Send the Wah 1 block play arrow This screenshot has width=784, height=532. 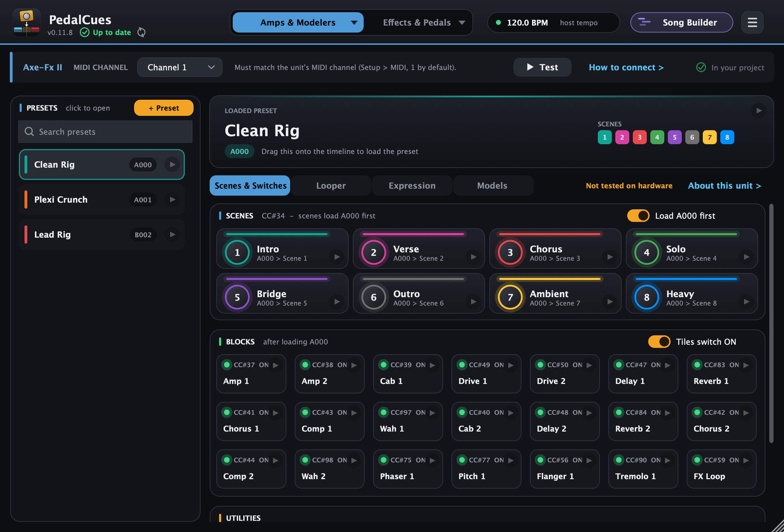coord(433,413)
